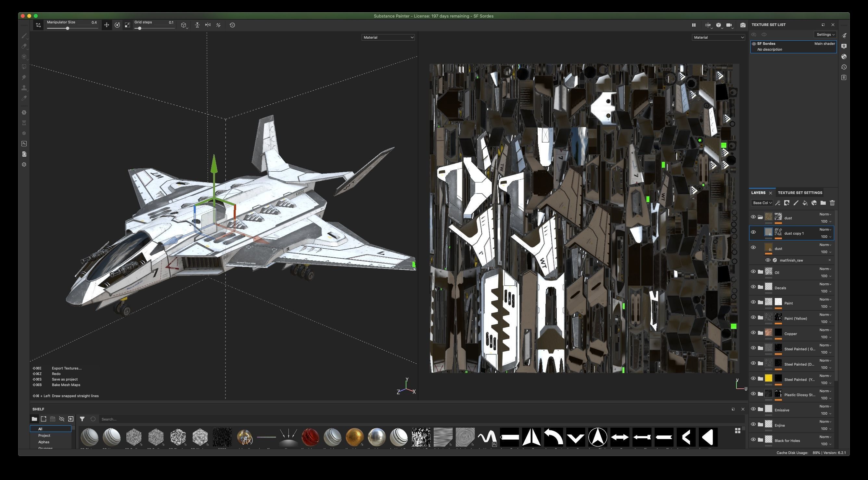Select the Material picker eyedropper tool
This screenshot has width=868, height=480.
click(24, 98)
